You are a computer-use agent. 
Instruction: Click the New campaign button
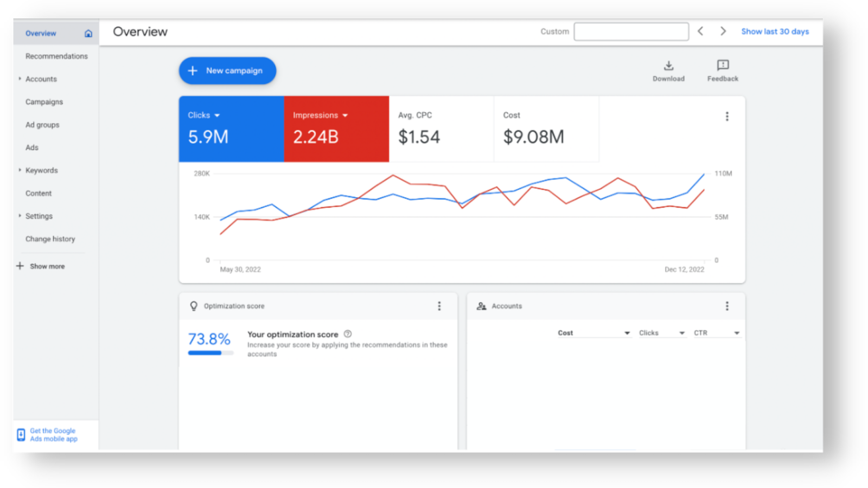click(227, 71)
